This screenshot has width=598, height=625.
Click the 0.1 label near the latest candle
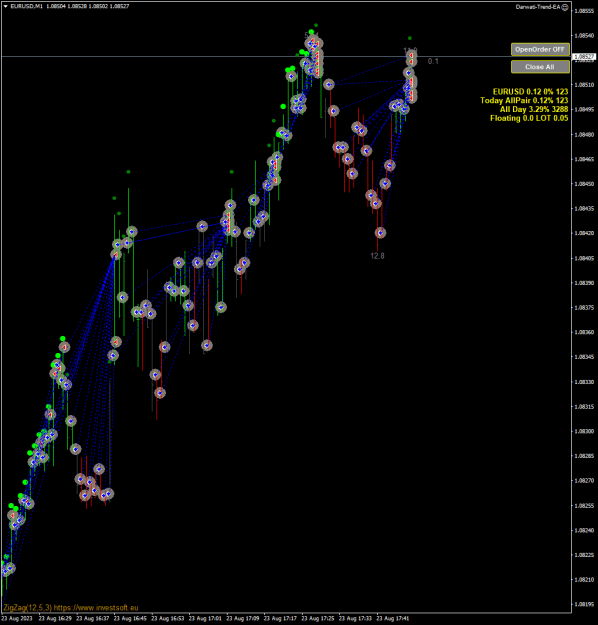[433, 61]
